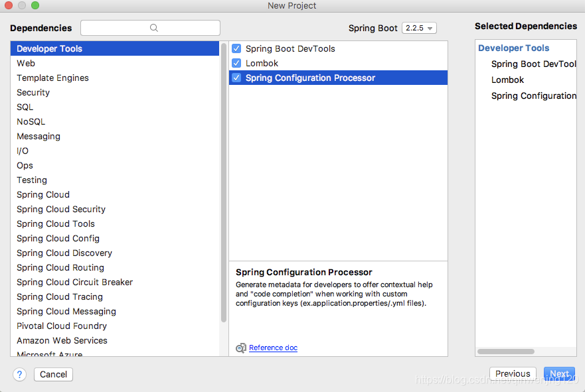Screen dimensions: 585x392
Task: Select the Spring Cloud Tracing category
Action: coord(115,296)
